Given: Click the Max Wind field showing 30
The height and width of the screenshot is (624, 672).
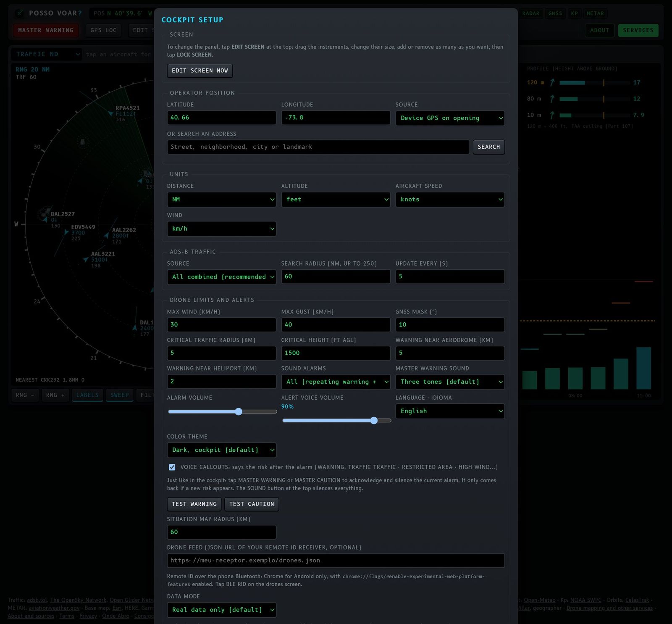Looking at the screenshot, I should coord(221,325).
